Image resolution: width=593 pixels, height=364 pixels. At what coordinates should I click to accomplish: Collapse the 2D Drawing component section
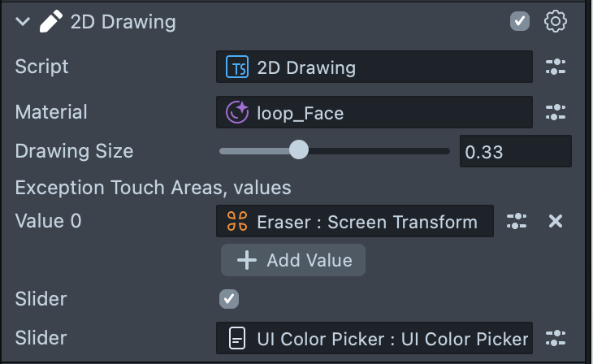tap(22, 22)
